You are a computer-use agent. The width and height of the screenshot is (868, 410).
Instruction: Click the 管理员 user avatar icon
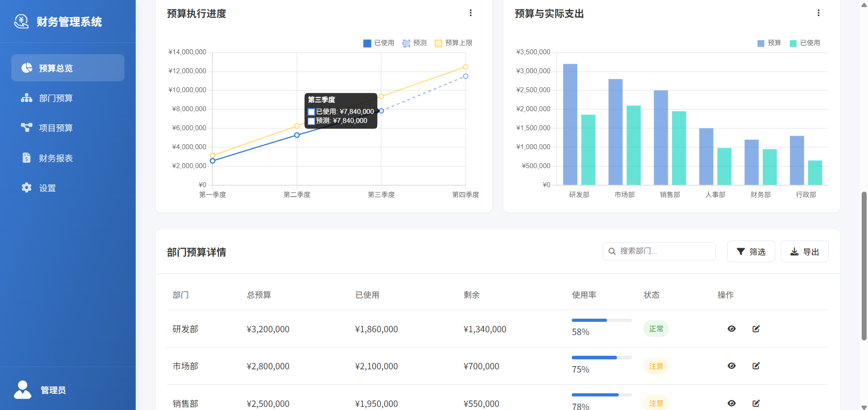[x=23, y=390]
